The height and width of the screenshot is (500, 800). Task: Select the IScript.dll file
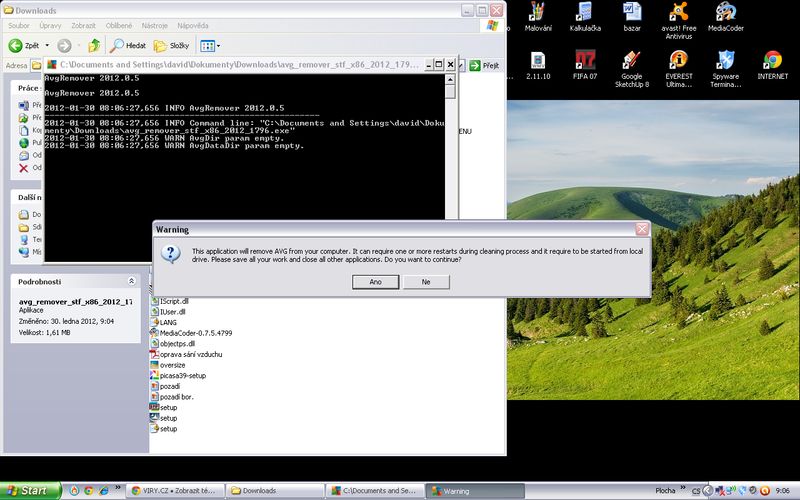coord(169,301)
